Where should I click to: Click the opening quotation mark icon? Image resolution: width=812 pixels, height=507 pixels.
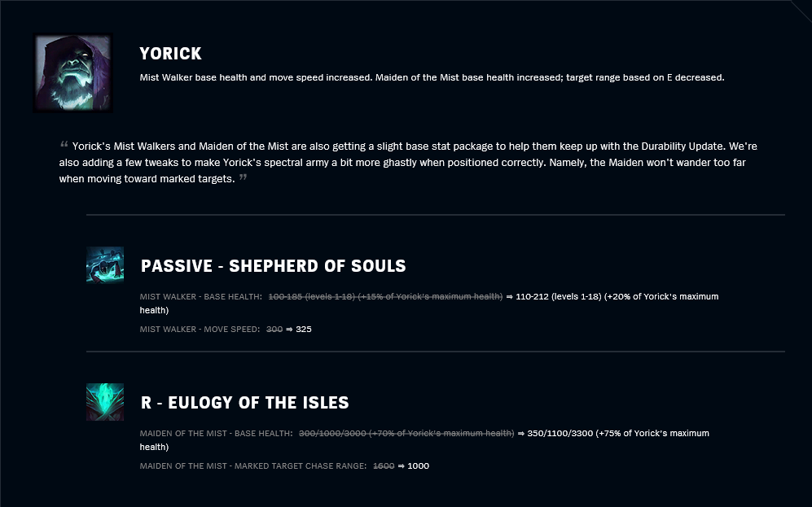[64, 144]
